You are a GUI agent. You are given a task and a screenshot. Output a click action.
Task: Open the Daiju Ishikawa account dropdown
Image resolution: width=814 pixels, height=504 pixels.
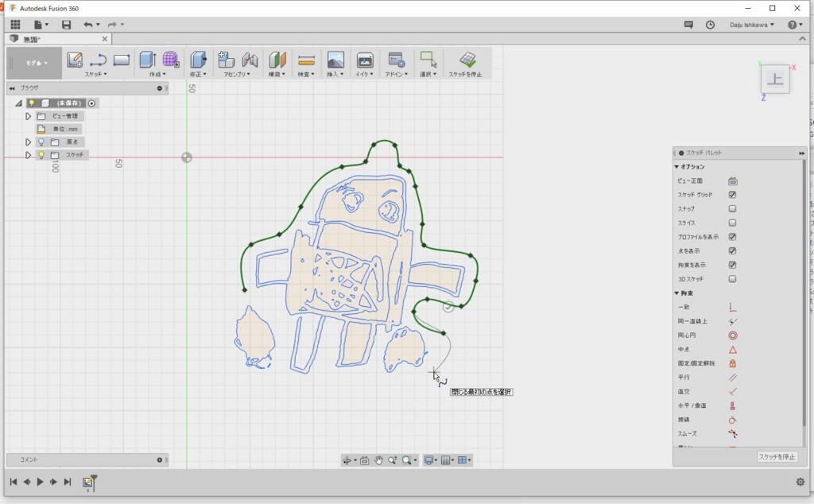click(x=752, y=25)
